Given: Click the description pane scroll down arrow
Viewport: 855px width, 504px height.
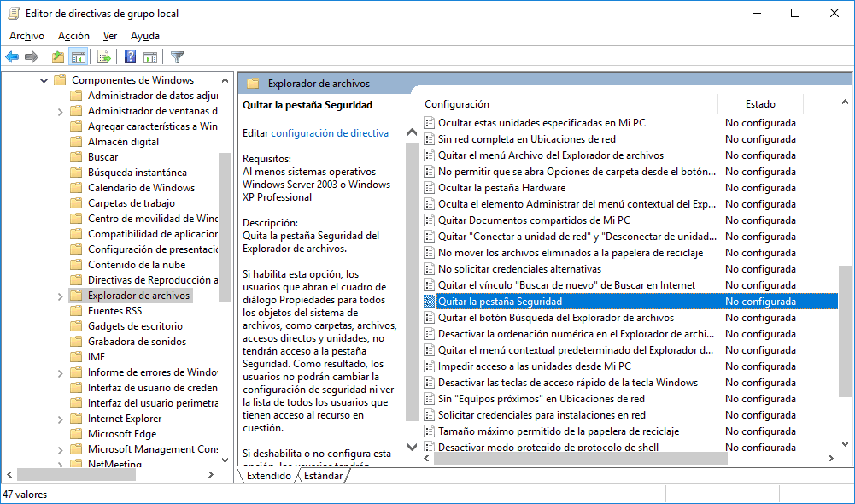Looking at the screenshot, I should point(413,448).
